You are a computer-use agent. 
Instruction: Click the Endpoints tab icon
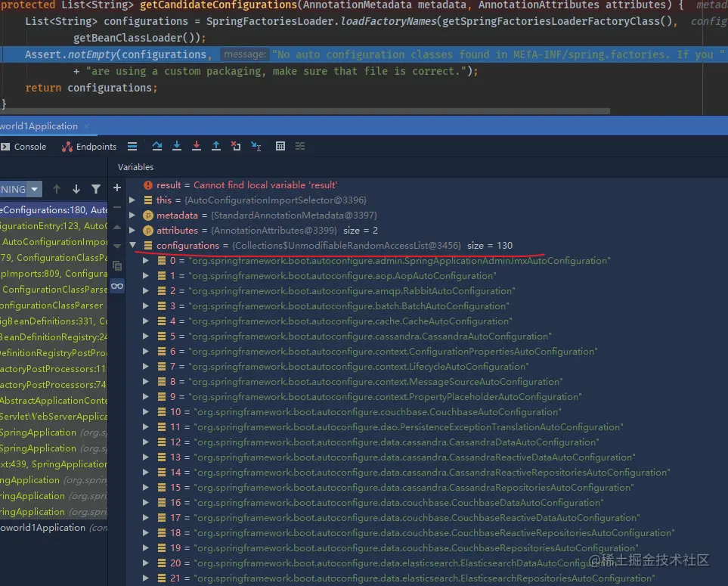point(67,147)
